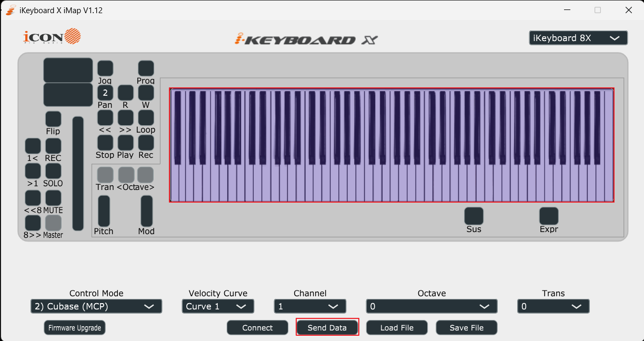Select the Expr pedal pad
The height and width of the screenshot is (341, 644).
point(549,216)
